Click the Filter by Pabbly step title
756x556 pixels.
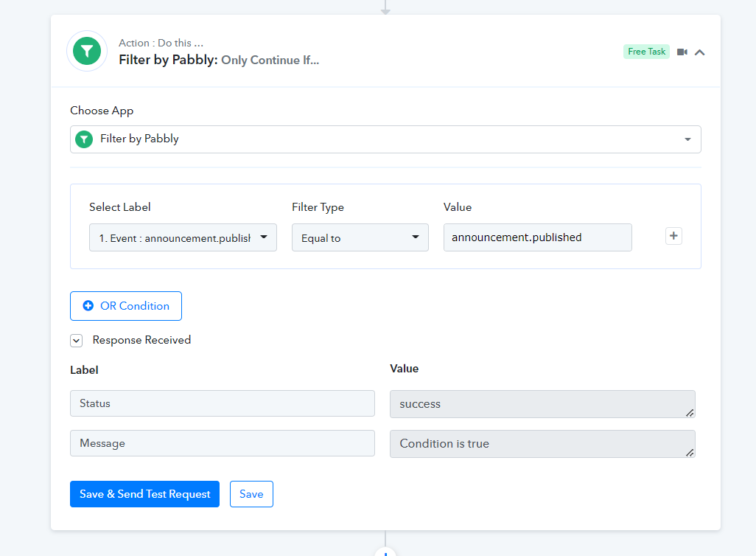tap(219, 60)
